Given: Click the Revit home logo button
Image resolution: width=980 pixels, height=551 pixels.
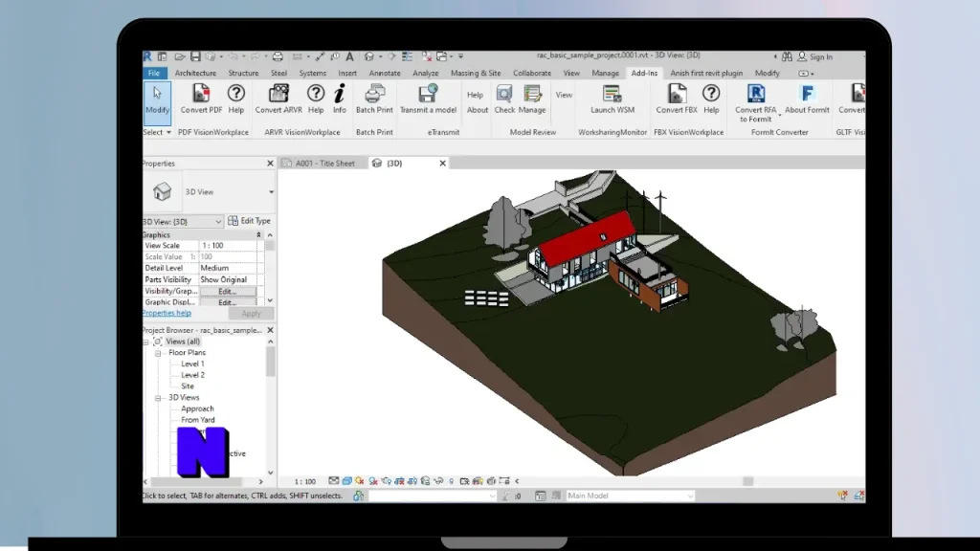Looking at the screenshot, I should pos(147,56).
